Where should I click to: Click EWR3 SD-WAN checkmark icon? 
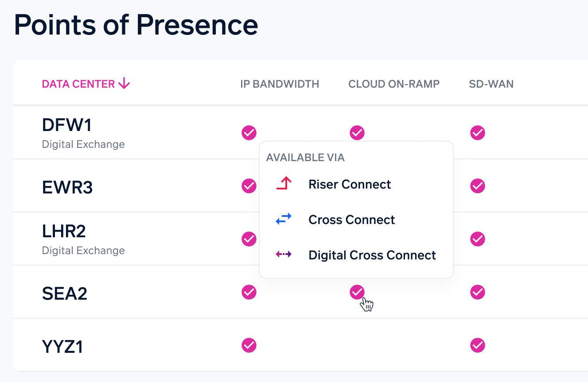tap(478, 185)
